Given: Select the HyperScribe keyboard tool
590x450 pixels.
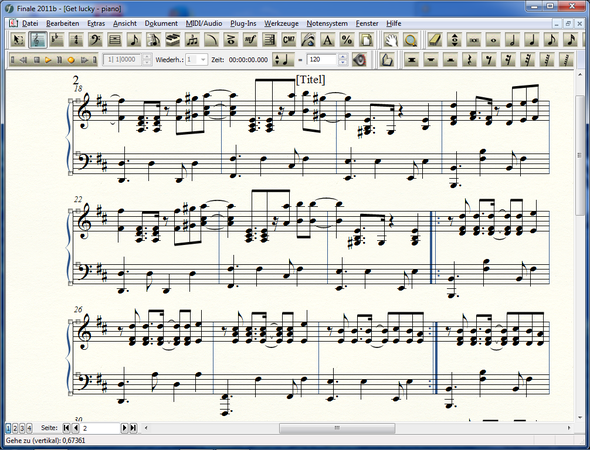Looking at the screenshot, I should point(173,40).
